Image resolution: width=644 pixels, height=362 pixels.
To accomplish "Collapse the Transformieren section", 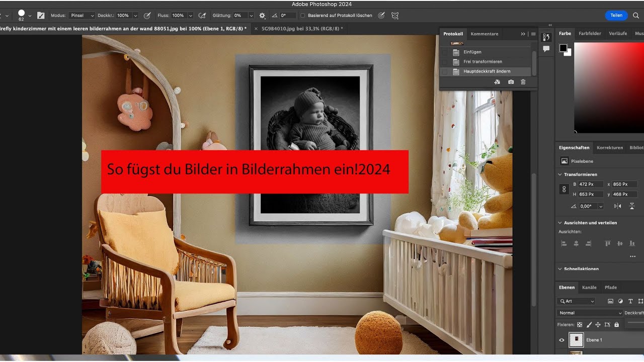I will pyautogui.click(x=560, y=174).
